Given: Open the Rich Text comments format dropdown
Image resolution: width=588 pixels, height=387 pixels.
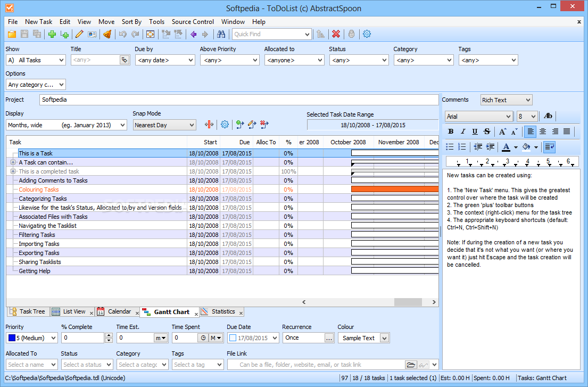Looking at the screenshot, I should pos(506,100).
